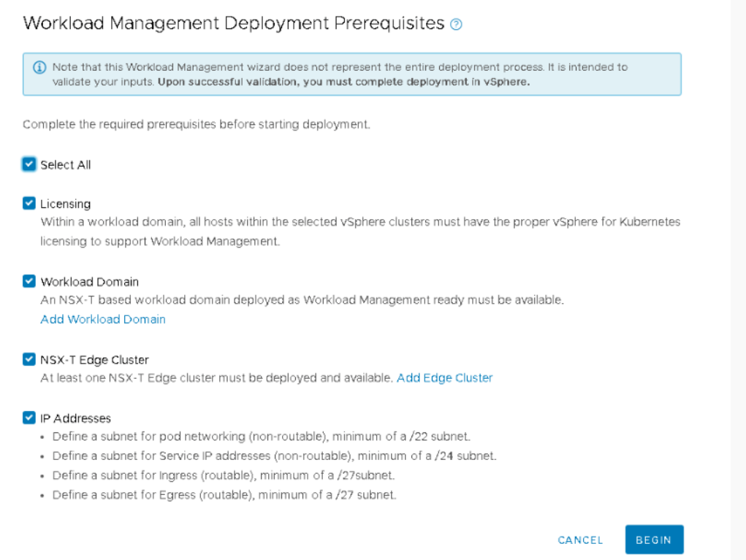Deselect the NSX-T Edge Cluster checkbox
Viewport: 746px width, 560px height.
[x=29, y=359]
